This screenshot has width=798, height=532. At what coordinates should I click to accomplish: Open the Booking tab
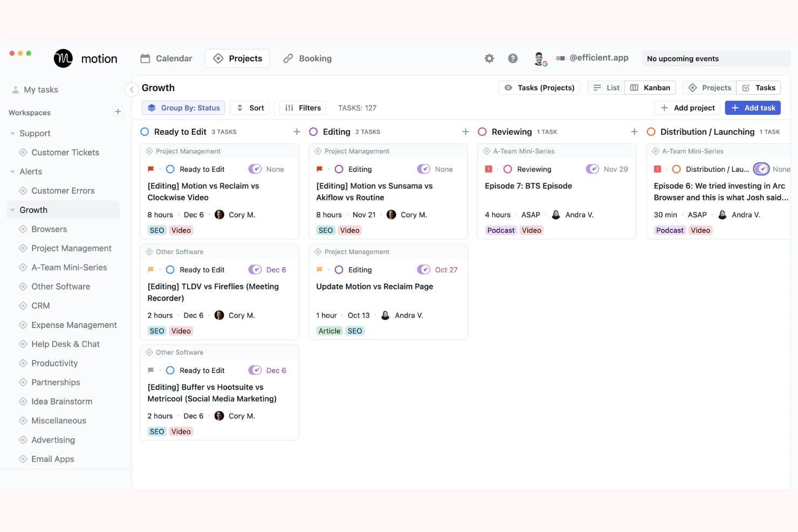pyautogui.click(x=307, y=58)
